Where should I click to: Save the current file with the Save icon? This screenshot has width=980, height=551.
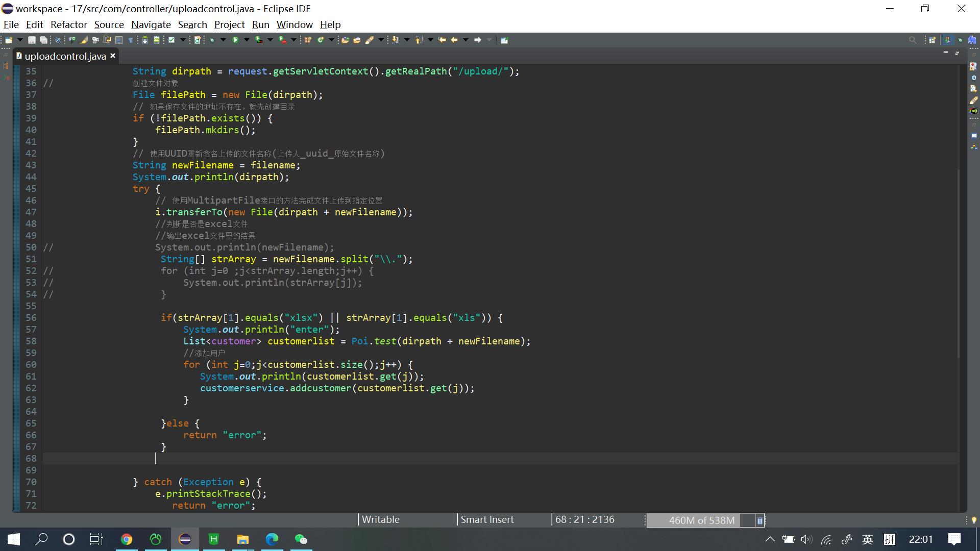32,40
